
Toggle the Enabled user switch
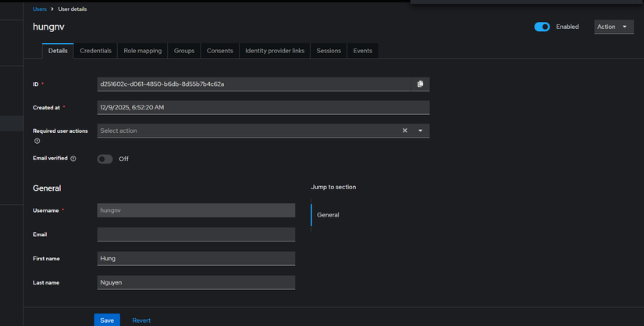point(542,27)
